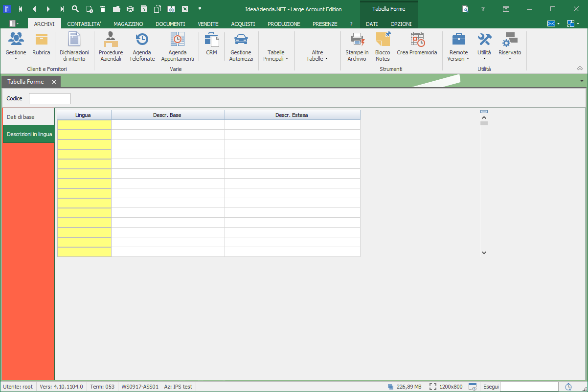Close the Tabella Forme document tab
Screen dimensions: 588x392
[54, 82]
